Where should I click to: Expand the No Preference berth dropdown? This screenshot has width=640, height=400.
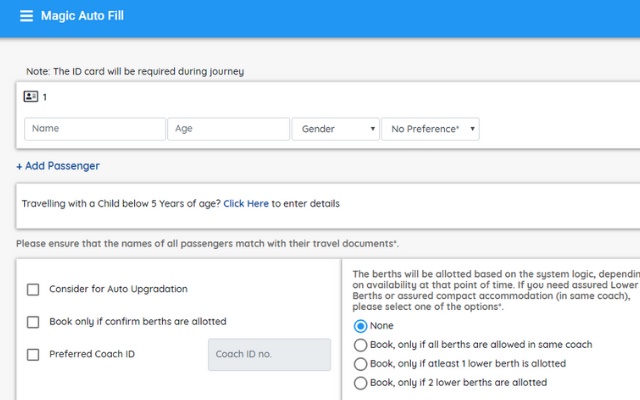tap(429, 129)
